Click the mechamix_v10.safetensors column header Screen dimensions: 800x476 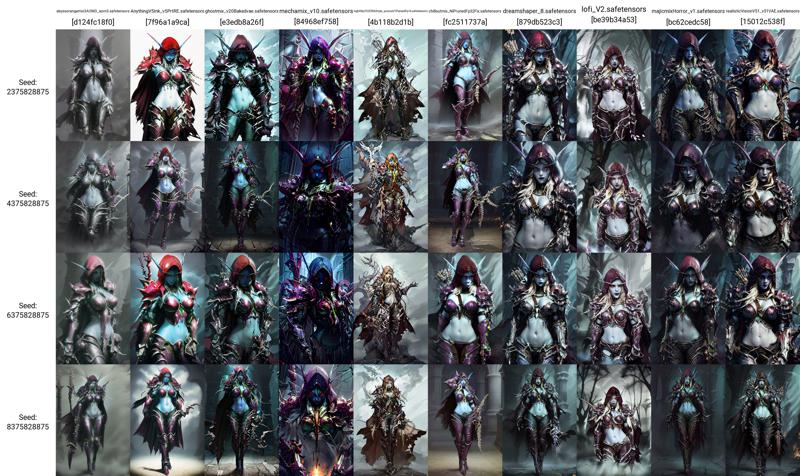(x=316, y=11)
